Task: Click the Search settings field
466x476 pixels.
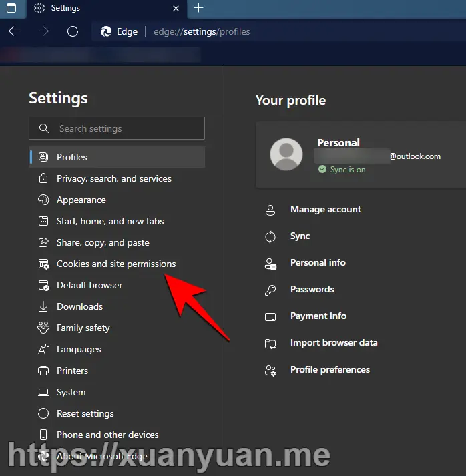Action: [x=117, y=128]
